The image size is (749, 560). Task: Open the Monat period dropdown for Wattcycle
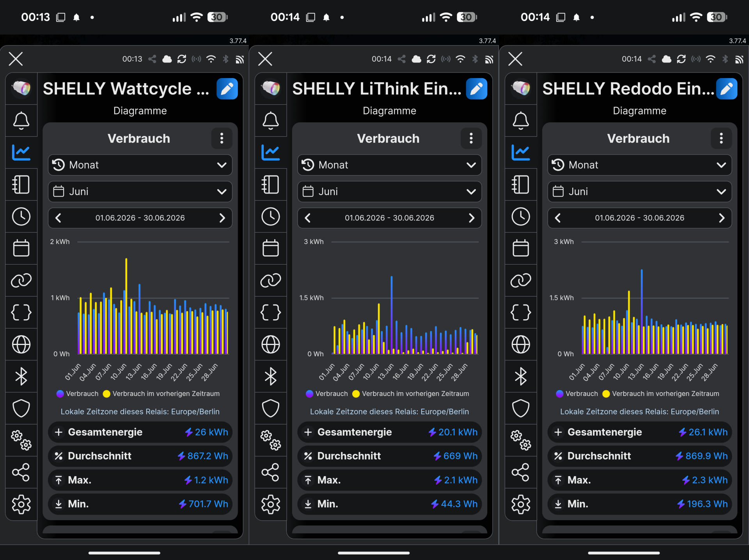coord(140,165)
